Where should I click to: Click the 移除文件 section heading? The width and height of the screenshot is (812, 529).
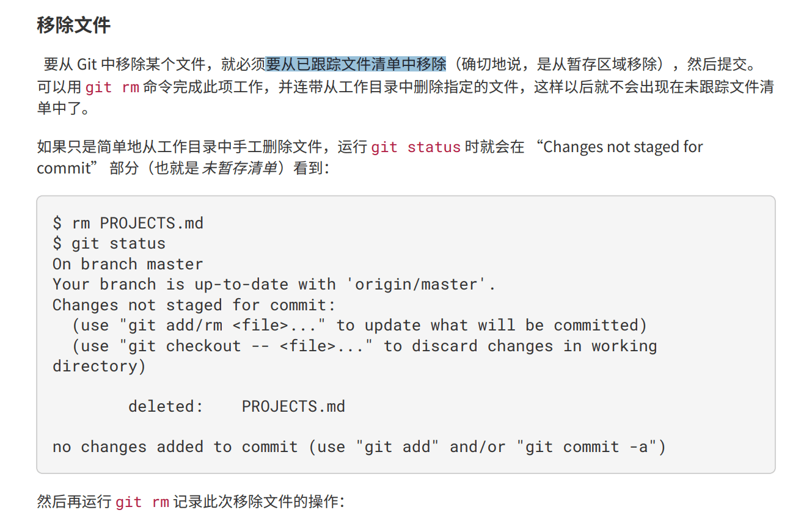tap(73, 26)
